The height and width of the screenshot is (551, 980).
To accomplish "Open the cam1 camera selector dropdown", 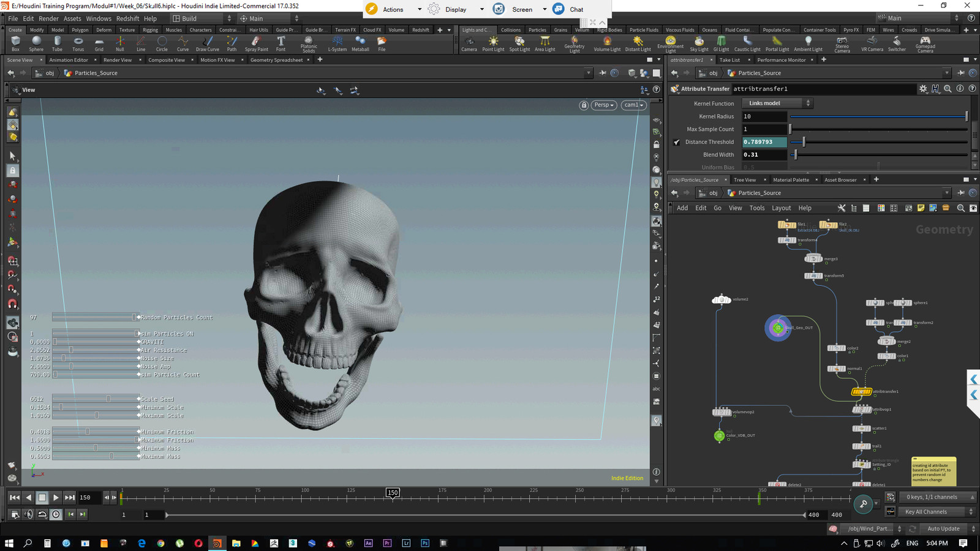I will [x=633, y=105].
